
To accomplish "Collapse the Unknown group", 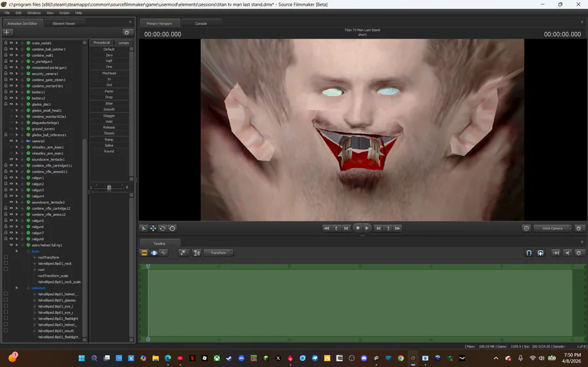I will tap(29, 288).
